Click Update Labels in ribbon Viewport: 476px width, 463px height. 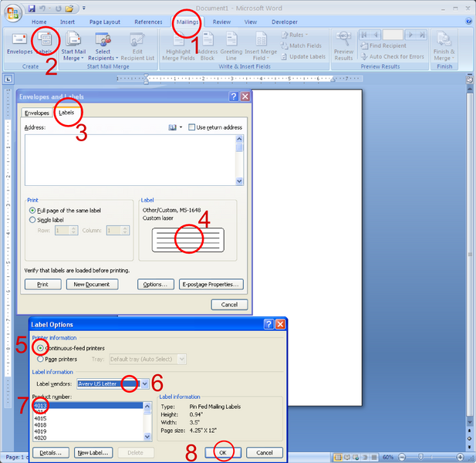tap(303, 57)
